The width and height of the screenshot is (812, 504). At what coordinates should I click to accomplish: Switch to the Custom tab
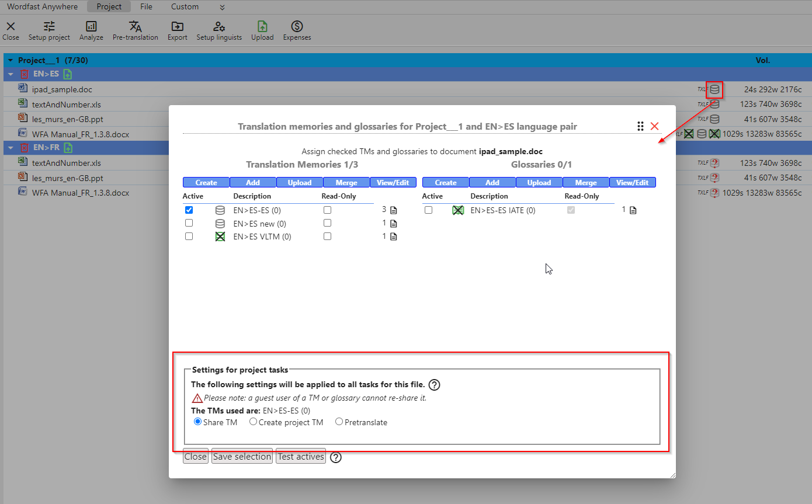point(185,7)
